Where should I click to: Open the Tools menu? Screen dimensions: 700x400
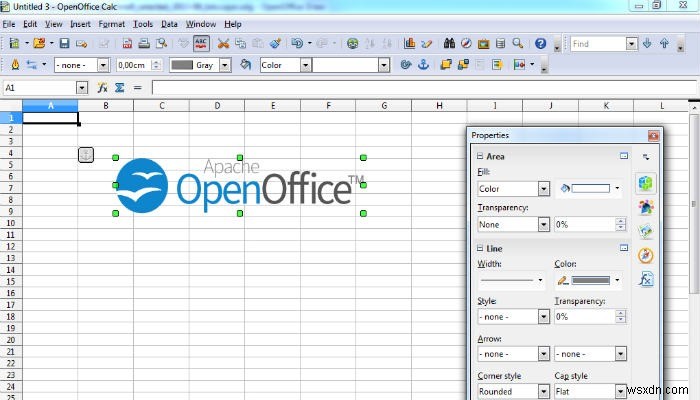click(x=143, y=24)
